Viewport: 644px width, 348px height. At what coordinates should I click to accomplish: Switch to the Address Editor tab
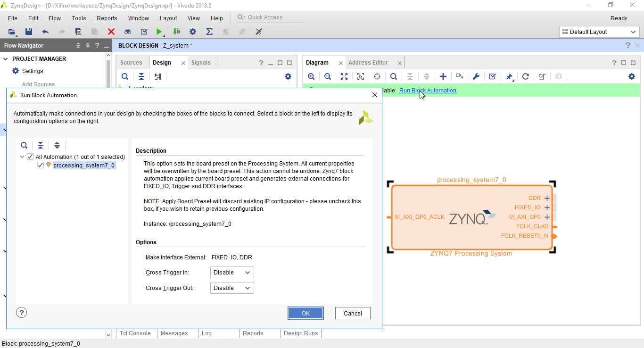click(x=368, y=63)
